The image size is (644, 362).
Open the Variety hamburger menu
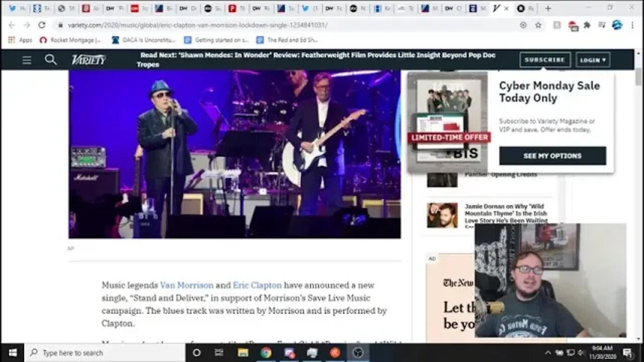coord(27,60)
